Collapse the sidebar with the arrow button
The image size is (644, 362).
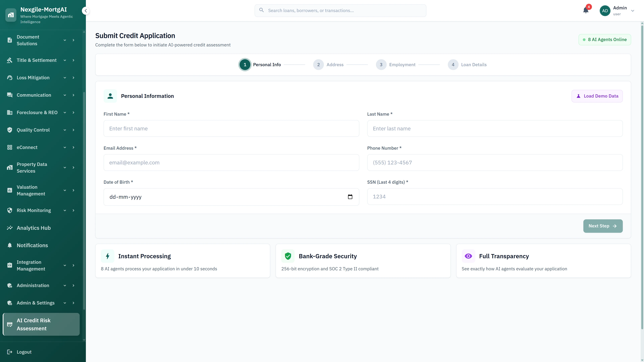[x=86, y=11]
